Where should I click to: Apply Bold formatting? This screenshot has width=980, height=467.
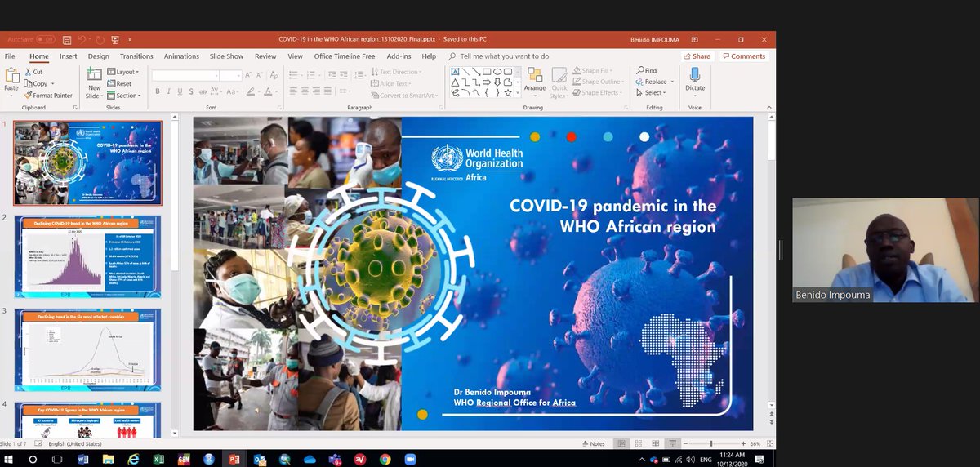156,91
